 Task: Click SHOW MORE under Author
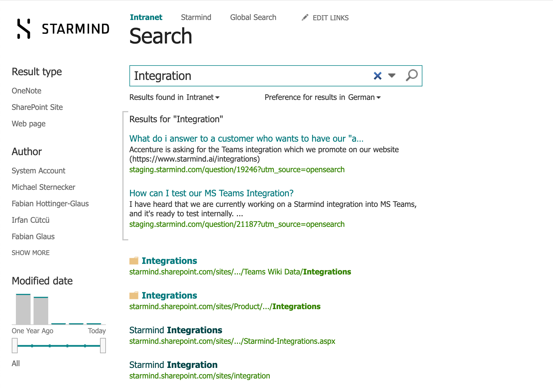(31, 253)
